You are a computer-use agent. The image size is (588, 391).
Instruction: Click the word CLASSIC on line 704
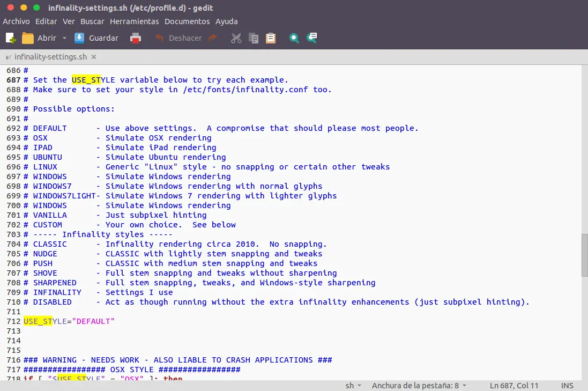[x=50, y=244]
